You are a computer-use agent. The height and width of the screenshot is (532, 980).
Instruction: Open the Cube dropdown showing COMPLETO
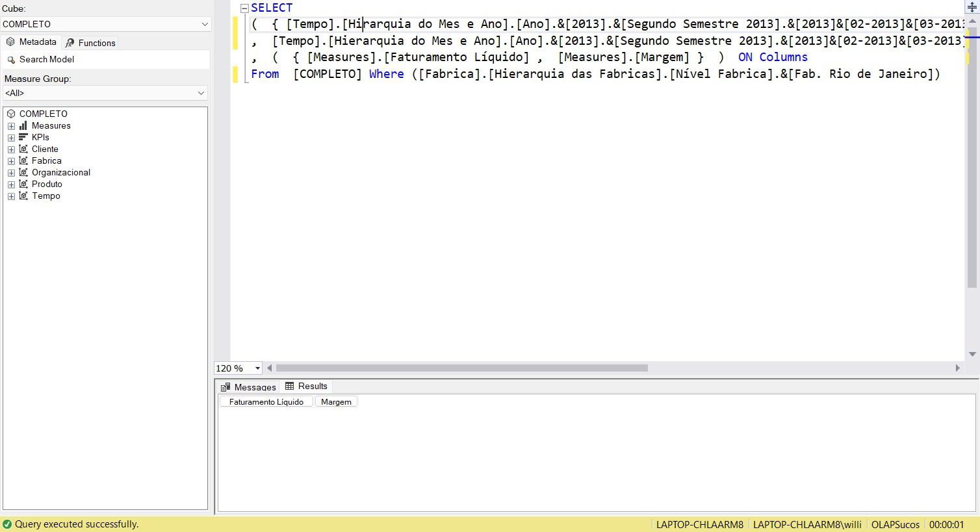[105, 24]
